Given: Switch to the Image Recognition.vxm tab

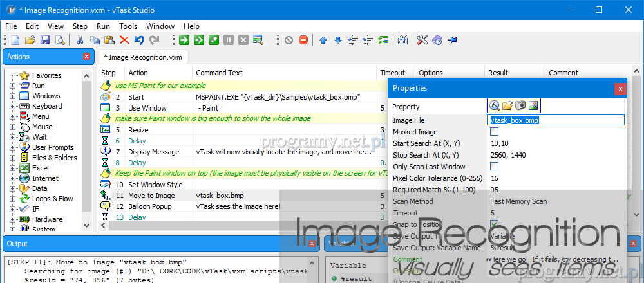Looking at the screenshot, I should (x=143, y=57).
